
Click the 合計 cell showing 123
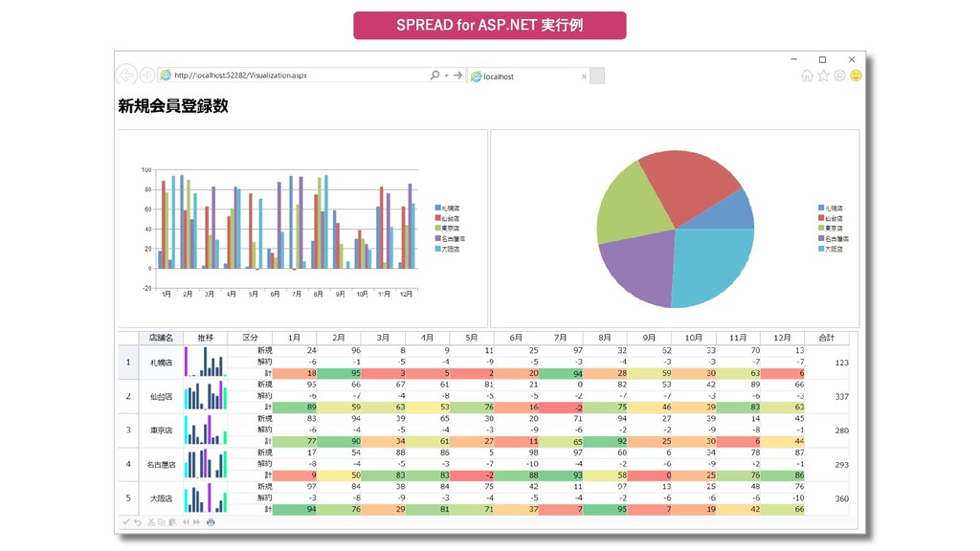click(x=826, y=362)
